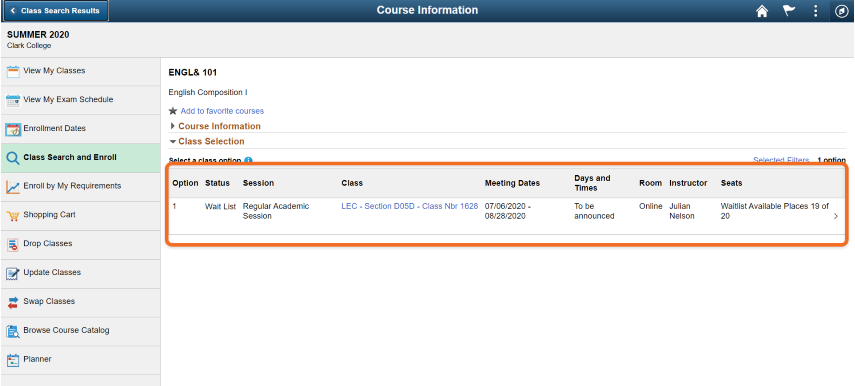The image size is (855, 386).
Task: Click the Days and Times column header
Action: coord(592,183)
